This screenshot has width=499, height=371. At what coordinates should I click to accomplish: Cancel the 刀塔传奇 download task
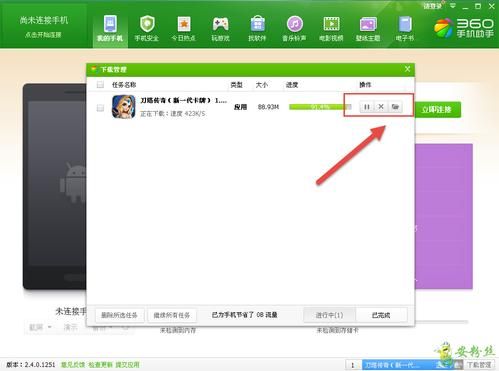coord(381,107)
